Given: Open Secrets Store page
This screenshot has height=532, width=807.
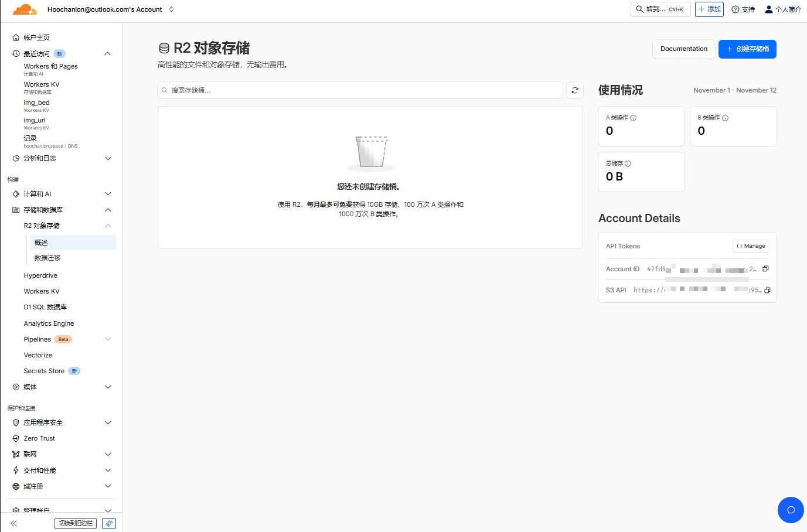Looking at the screenshot, I should pos(44,371).
